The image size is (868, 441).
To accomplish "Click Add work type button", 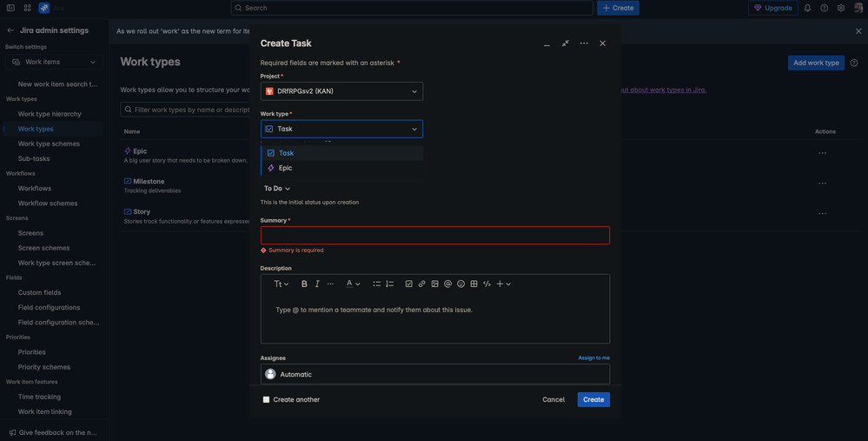I will [x=816, y=63].
